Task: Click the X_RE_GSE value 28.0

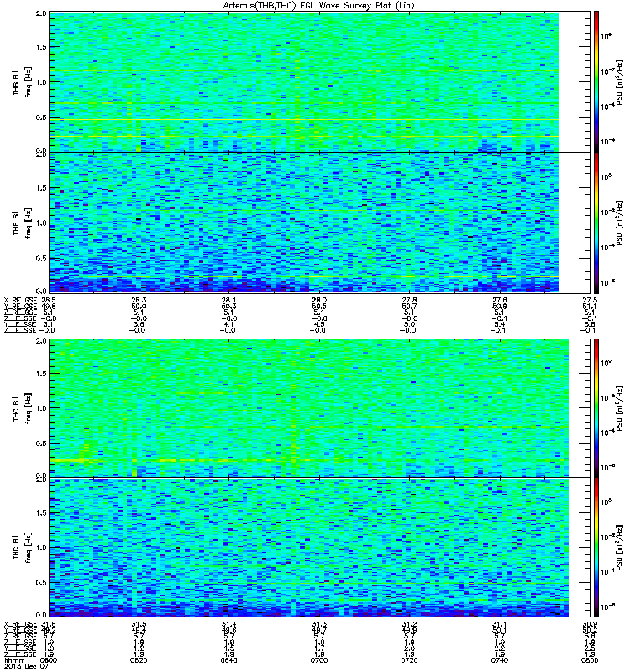Action: [x=319, y=300]
